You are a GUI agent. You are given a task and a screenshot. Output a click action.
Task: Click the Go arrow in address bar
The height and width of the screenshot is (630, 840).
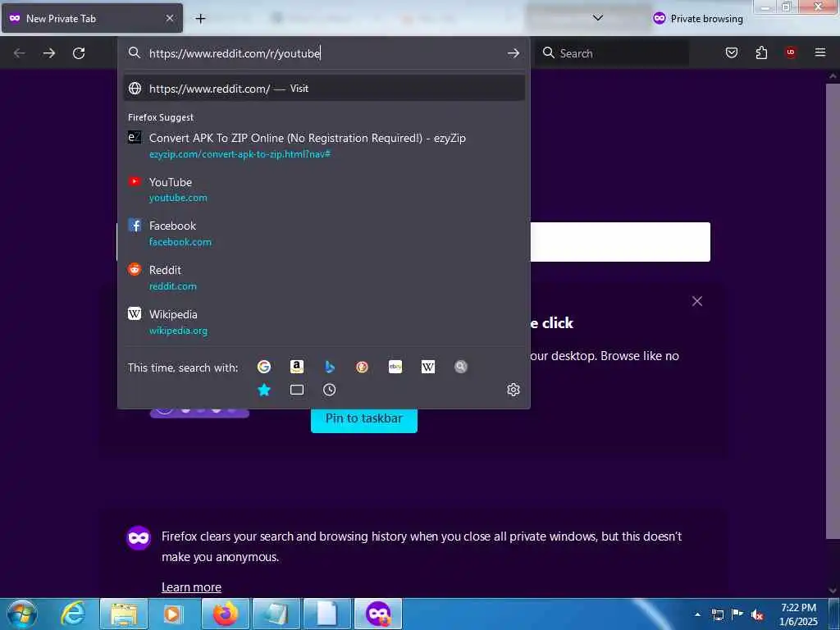[x=514, y=53]
